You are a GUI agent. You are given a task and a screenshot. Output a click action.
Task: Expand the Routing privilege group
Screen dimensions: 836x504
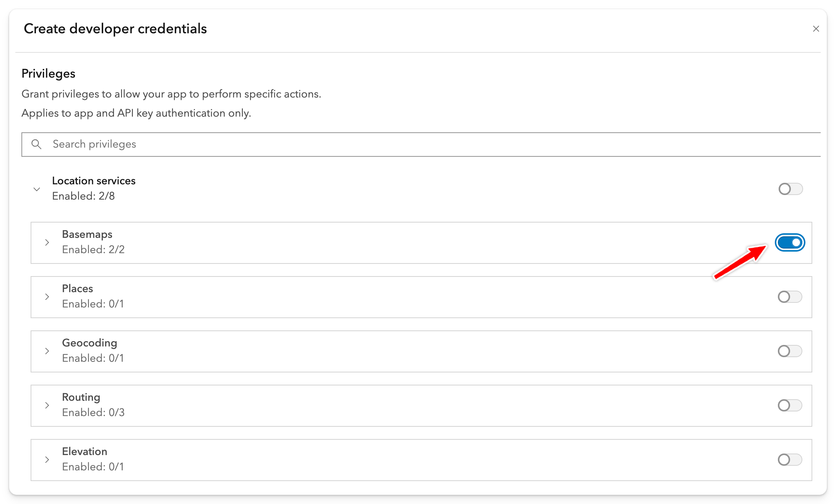pyautogui.click(x=47, y=405)
